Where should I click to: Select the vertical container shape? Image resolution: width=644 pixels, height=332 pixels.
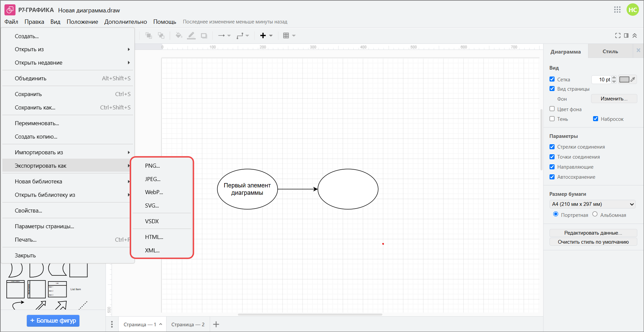click(15, 289)
